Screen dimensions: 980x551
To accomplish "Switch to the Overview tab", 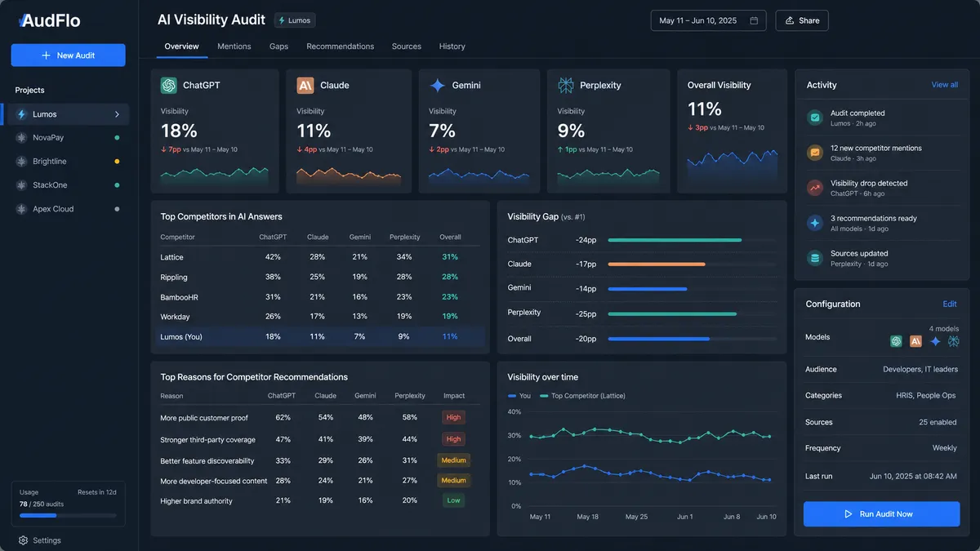I will tap(181, 47).
